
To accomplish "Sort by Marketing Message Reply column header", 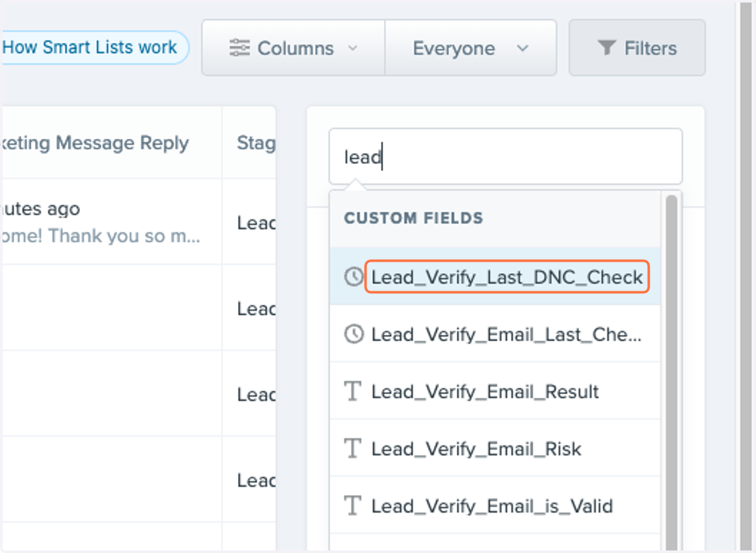I will tap(94, 143).
